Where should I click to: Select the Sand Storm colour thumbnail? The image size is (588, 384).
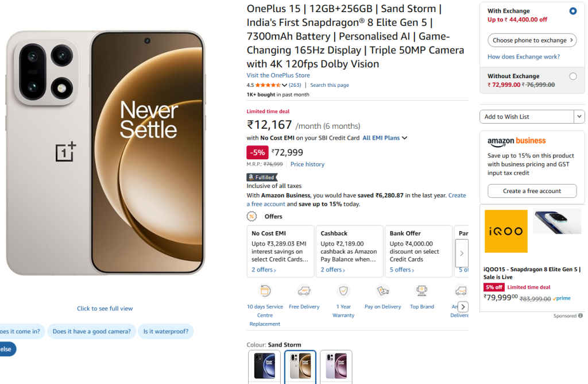click(300, 367)
